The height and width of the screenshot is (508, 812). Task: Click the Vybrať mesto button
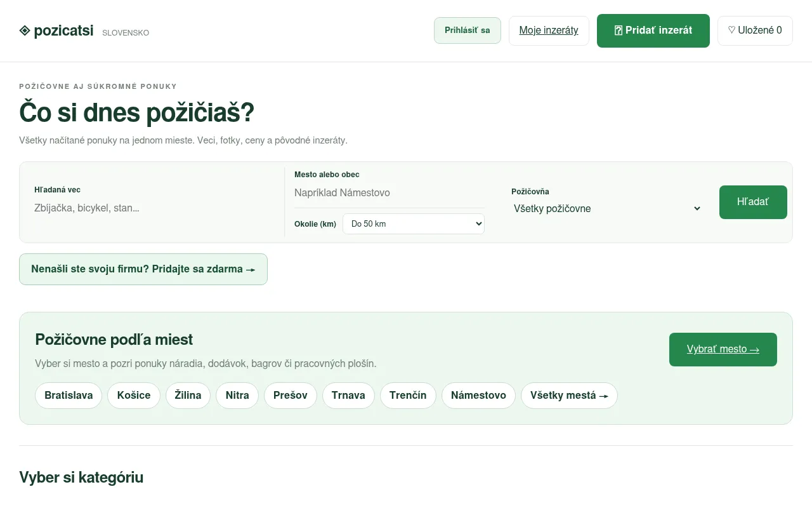click(723, 349)
